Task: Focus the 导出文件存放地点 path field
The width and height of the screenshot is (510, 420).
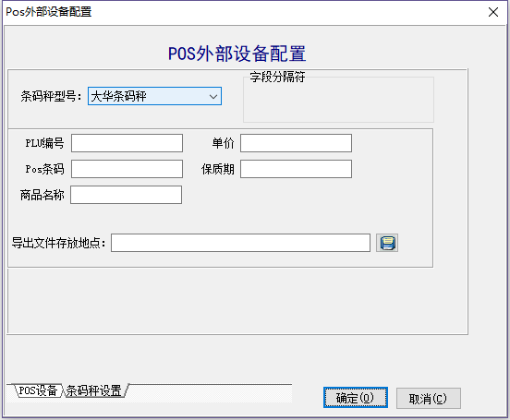Action: (240, 243)
